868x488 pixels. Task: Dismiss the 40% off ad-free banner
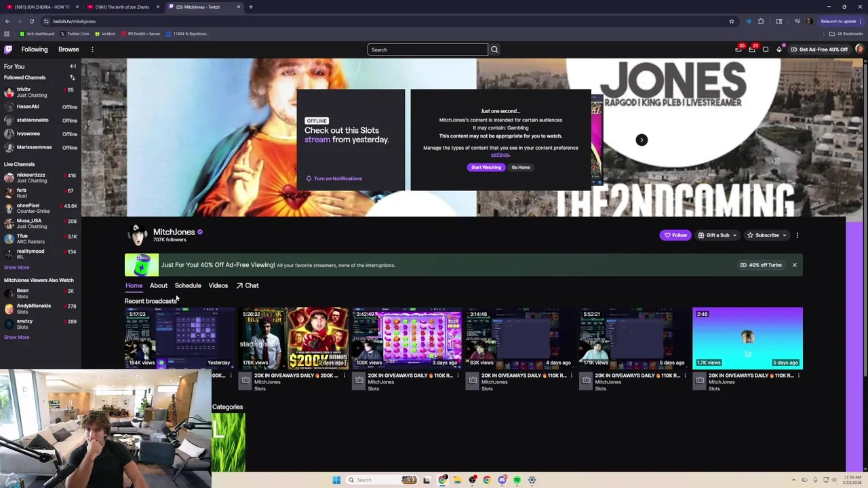(794, 265)
